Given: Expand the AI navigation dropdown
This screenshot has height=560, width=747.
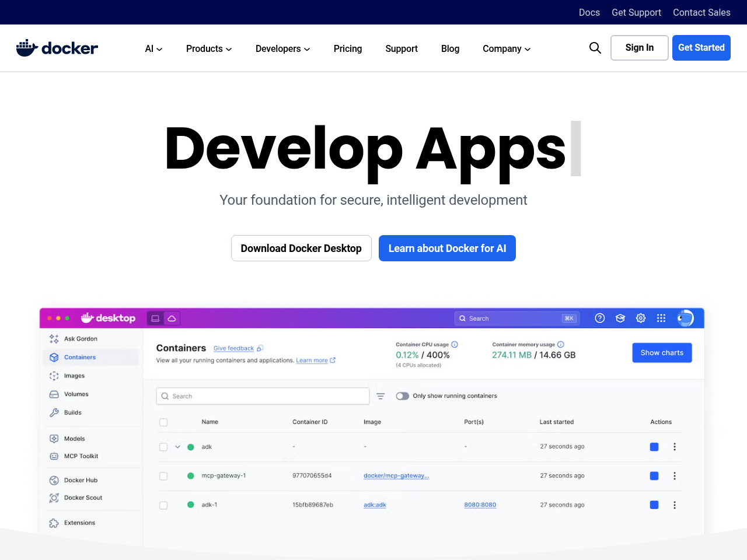Looking at the screenshot, I should pos(153,49).
